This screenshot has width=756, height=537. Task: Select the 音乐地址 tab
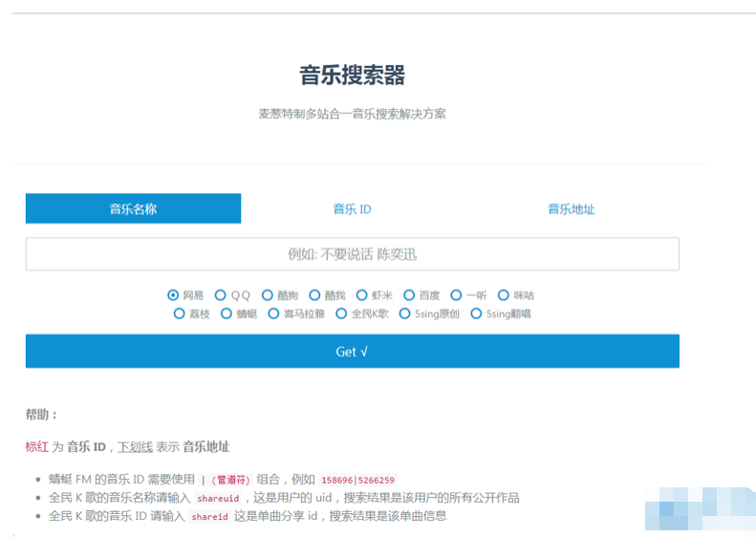[571, 208]
